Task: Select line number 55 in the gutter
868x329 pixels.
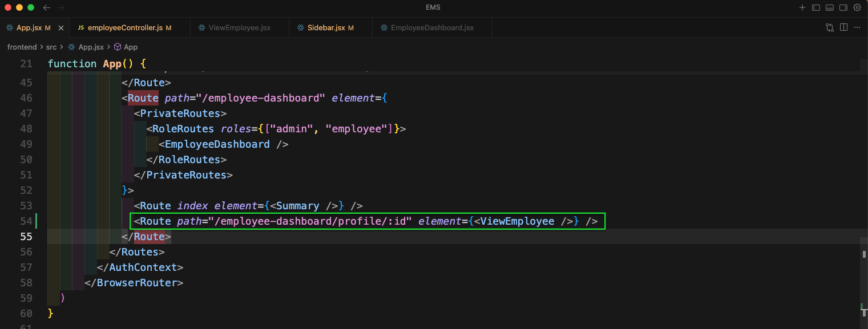Action: [x=26, y=237]
